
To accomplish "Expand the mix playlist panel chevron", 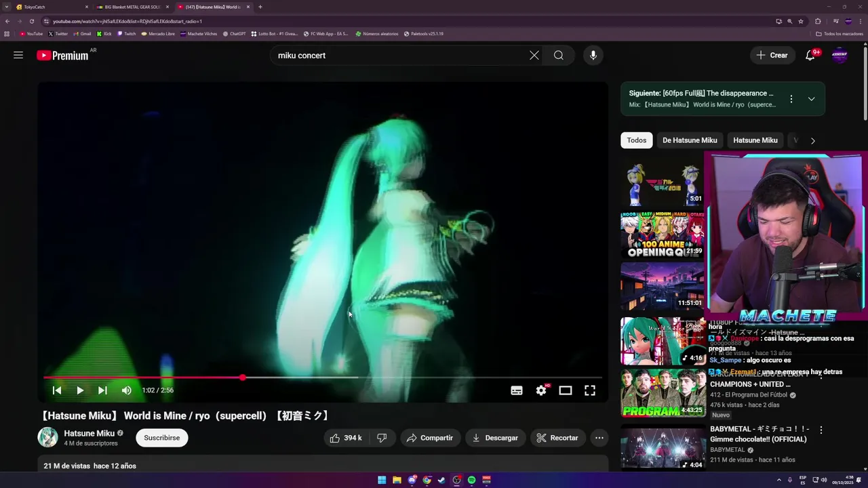I will (811, 99).
